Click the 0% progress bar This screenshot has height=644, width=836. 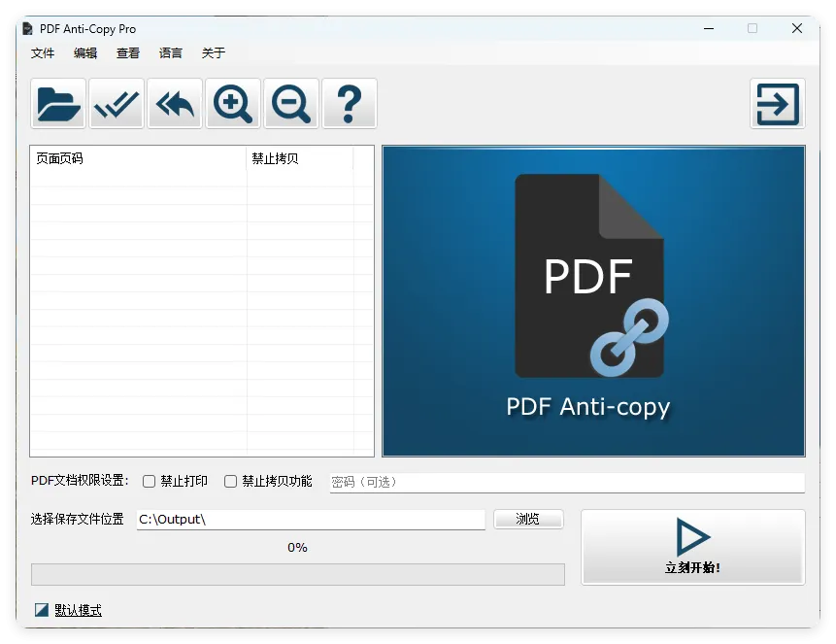[x=296, y=574]
